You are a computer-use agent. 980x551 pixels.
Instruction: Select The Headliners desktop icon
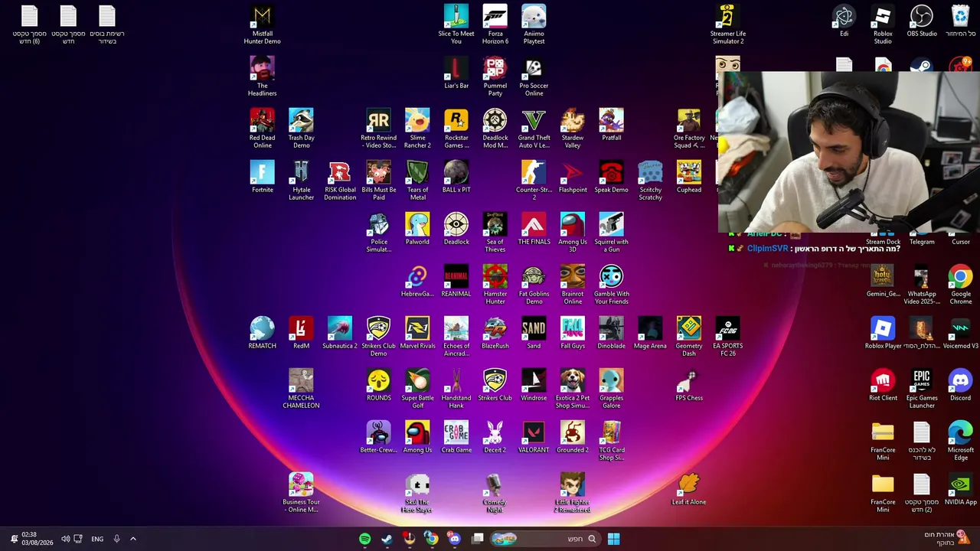[262, 77]
